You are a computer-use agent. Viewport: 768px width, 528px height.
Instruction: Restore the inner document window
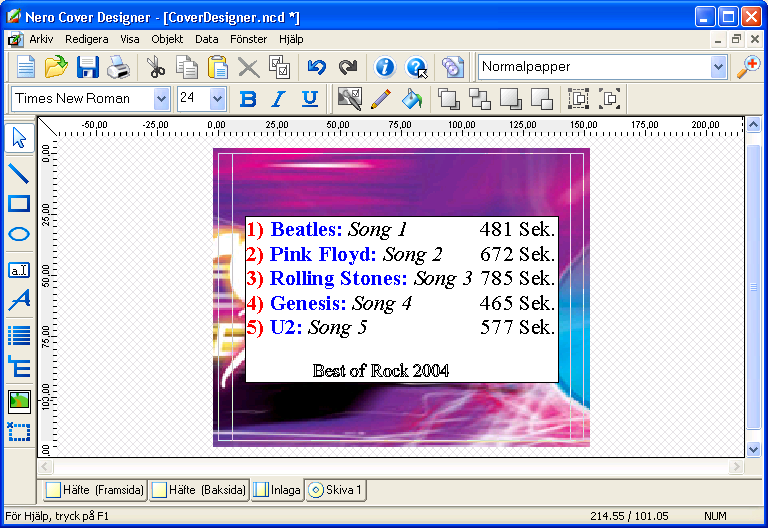point(736,39)
